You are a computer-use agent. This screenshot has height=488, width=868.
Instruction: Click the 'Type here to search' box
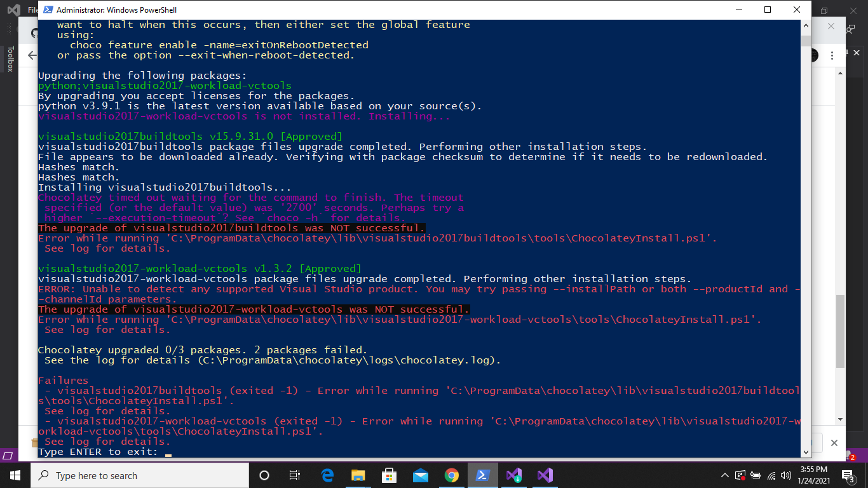coord(140,475)
